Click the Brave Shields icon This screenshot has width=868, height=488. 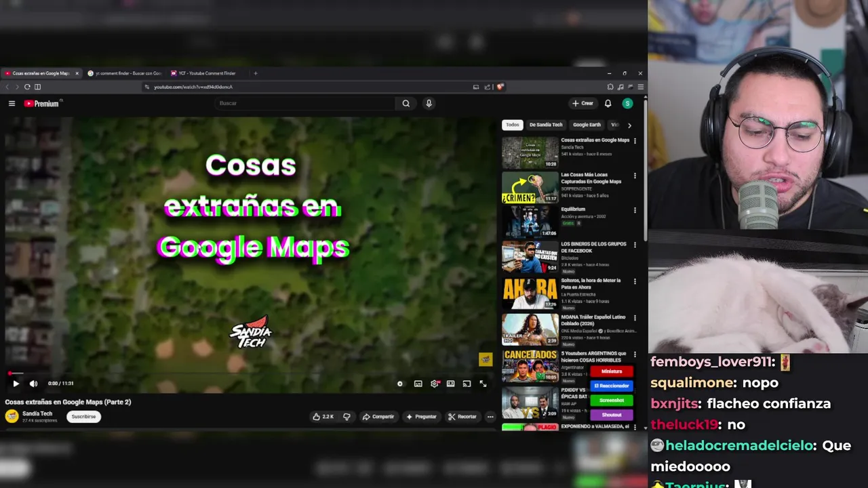click(500, 87)
